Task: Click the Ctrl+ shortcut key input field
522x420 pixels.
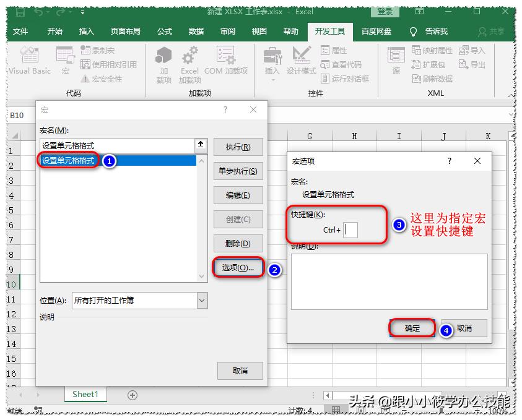Action: click(x=350, y=229)
